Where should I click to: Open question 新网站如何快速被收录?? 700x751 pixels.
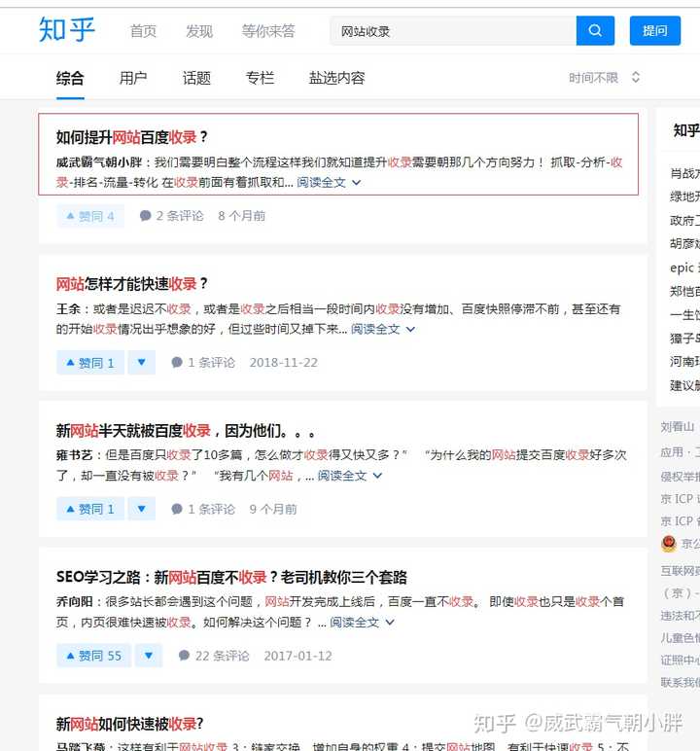coord(129,724)
